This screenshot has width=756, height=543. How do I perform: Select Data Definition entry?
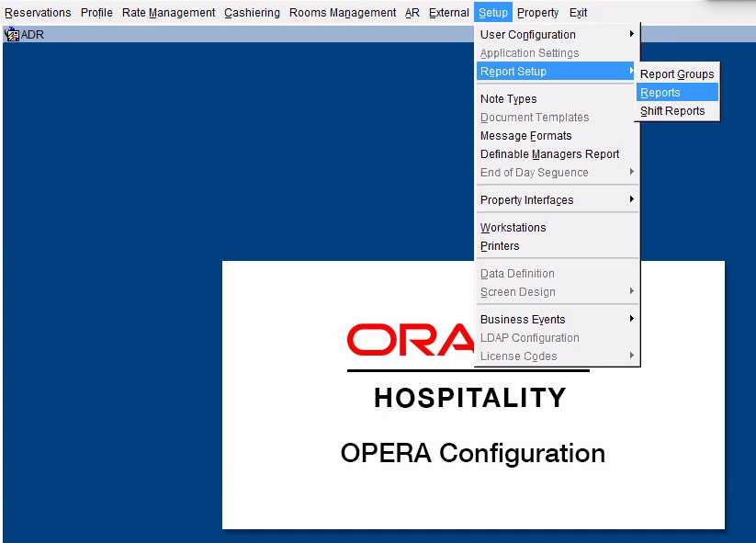coord(557,274)
